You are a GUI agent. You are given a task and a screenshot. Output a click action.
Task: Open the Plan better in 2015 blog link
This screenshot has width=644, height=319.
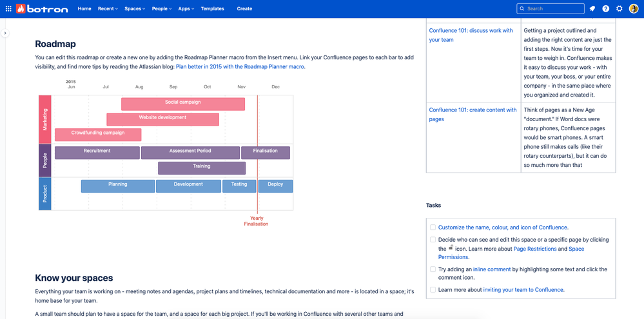tap(240, 66)
